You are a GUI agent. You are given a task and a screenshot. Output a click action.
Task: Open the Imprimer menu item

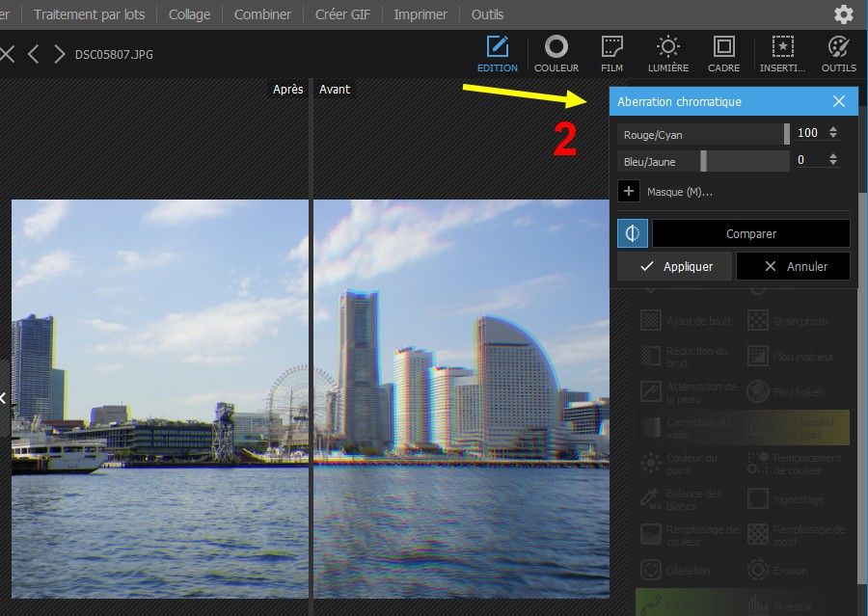click(420, 14)
